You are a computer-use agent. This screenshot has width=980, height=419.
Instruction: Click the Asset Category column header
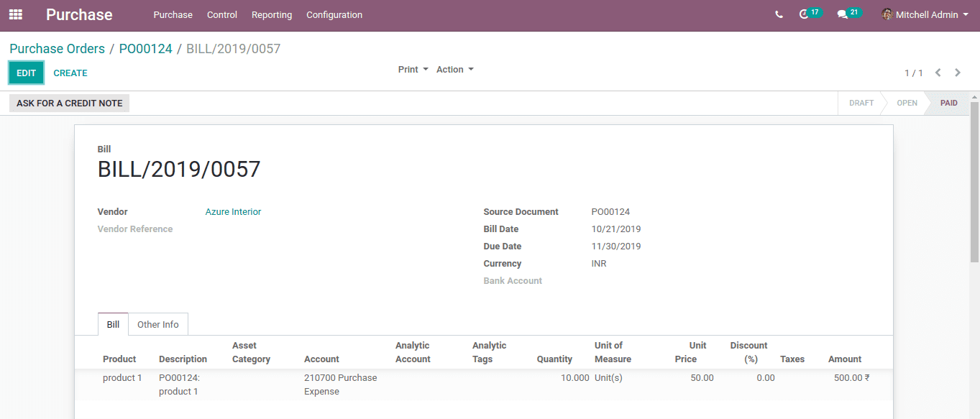pyautogui.click(x=251, y=352)
